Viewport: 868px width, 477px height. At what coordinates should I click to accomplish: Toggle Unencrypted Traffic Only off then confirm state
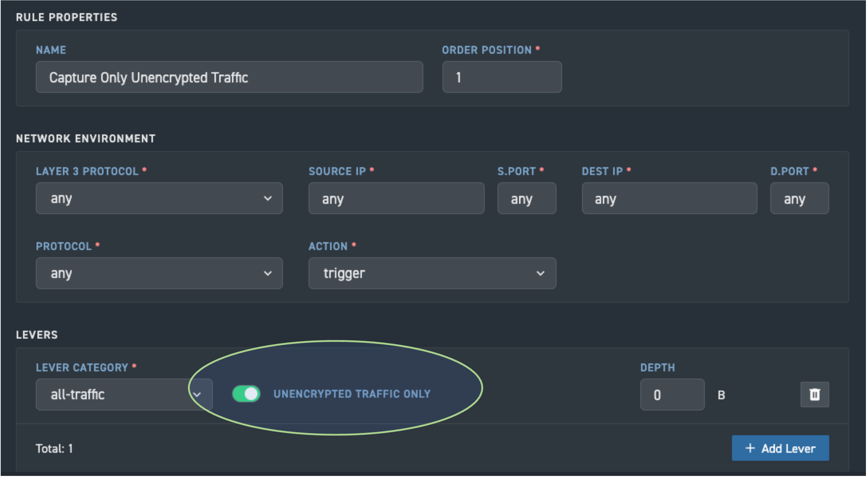tap(245, 394)
